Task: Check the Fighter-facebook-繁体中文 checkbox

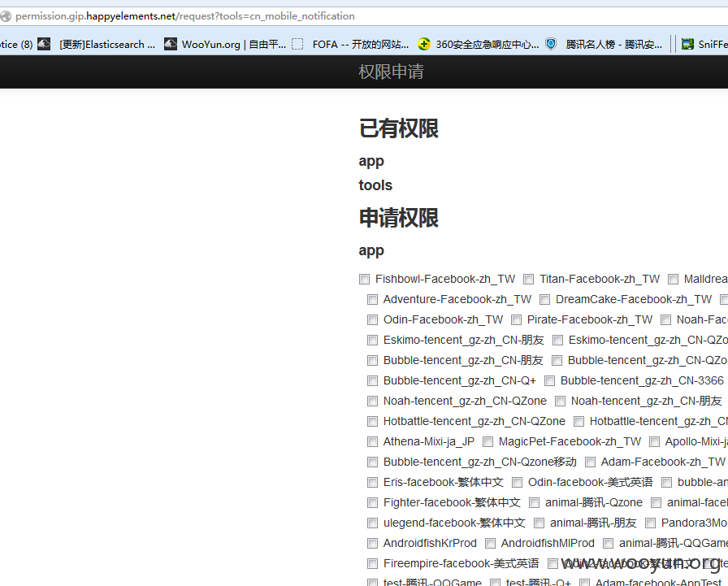Action: coord(372,503)
